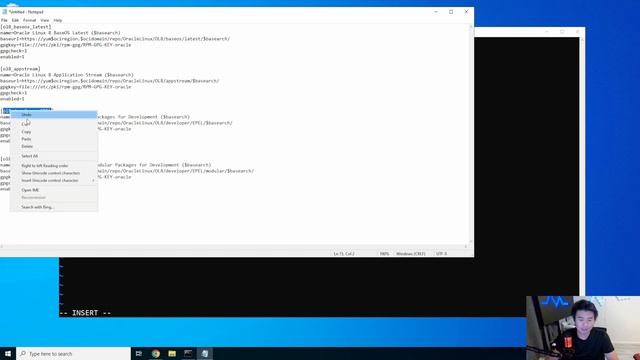The width and height of the screenshot is (640, 360).
Task: Close the Notepad window
Action: [466, 12]
